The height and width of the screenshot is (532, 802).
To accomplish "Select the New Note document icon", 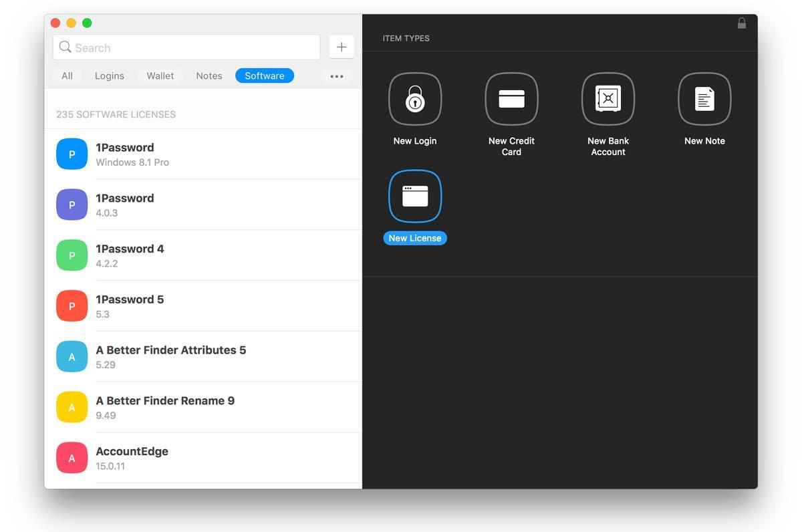I will (x=704, y=99).
